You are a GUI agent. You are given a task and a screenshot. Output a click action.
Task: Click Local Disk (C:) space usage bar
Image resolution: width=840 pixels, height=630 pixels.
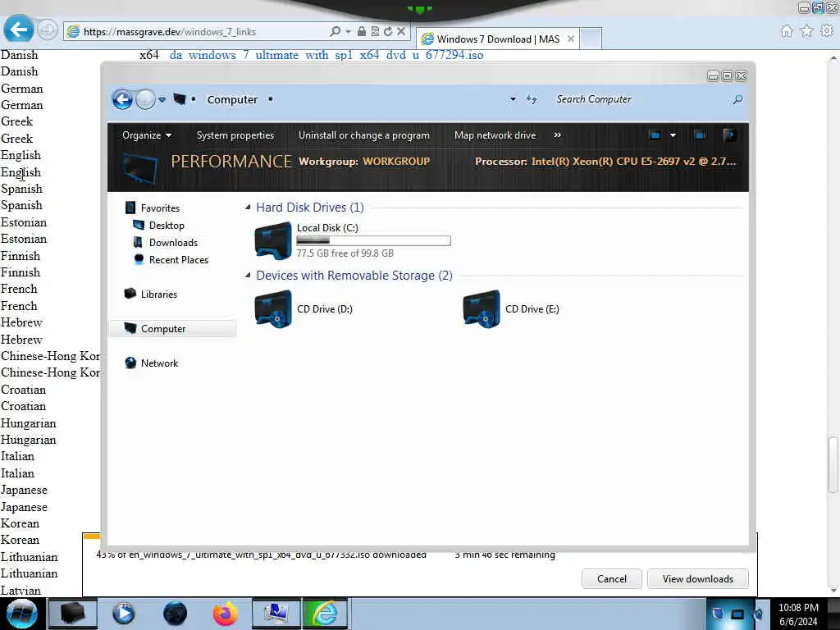click(x=373, y=241)
